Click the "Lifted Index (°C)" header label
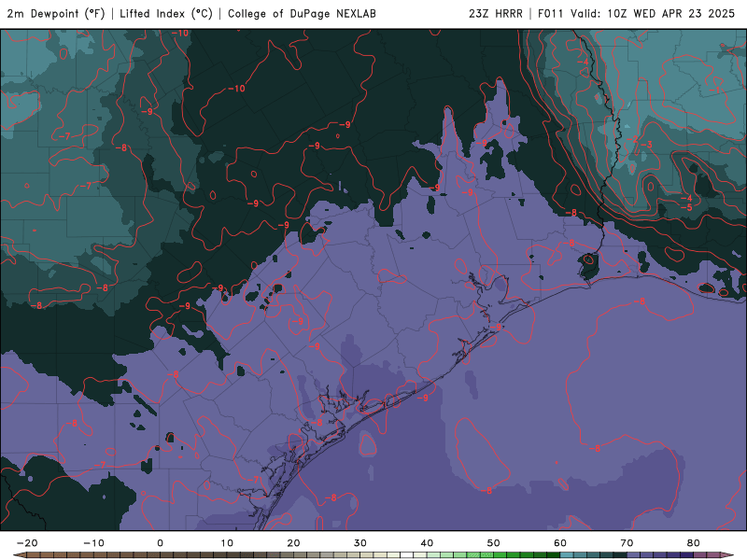This screenshot has height=560, width=747. tap(166, 13)
